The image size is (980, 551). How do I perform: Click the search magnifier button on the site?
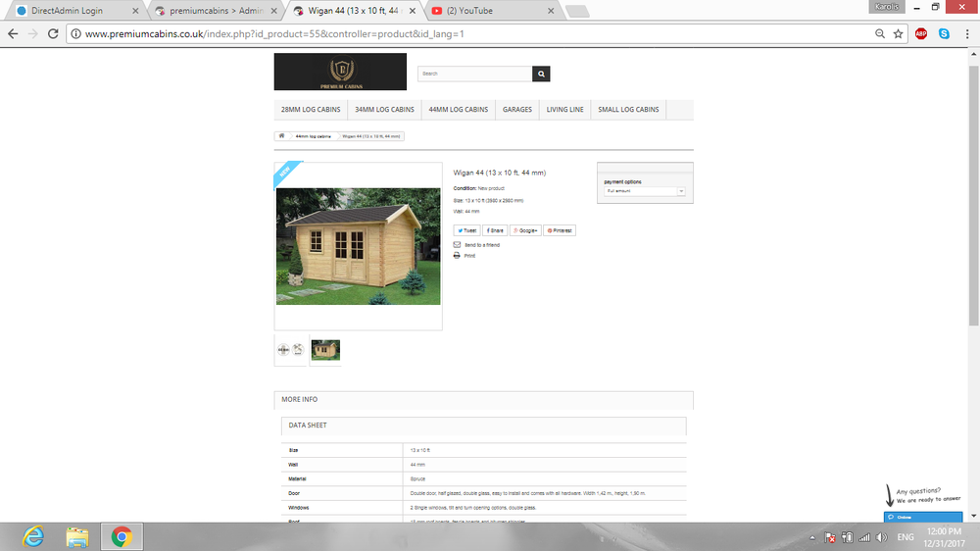point(541,74)
